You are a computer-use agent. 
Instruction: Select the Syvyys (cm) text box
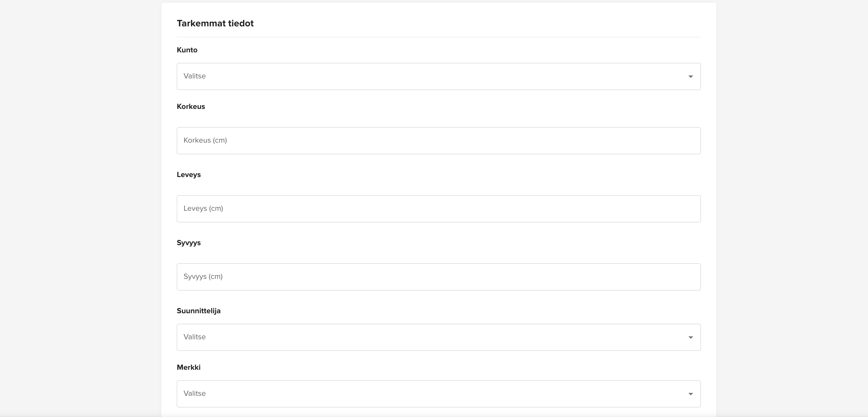(439, 277)
